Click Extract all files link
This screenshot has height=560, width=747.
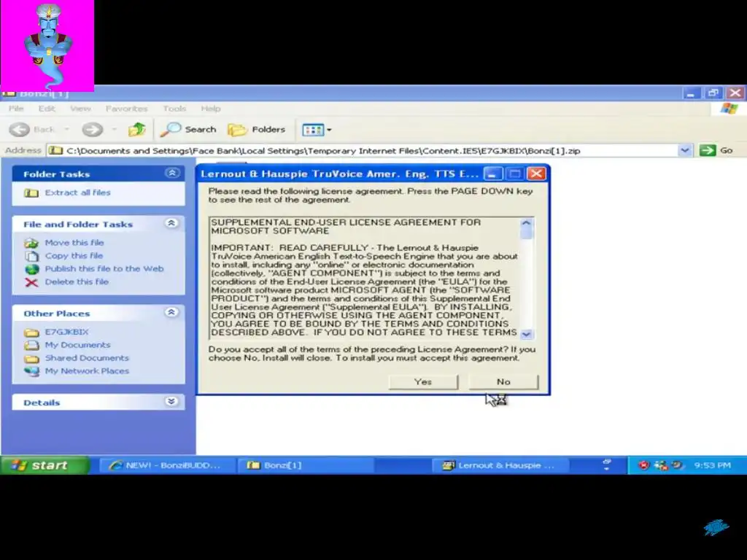tap(77, 192)
